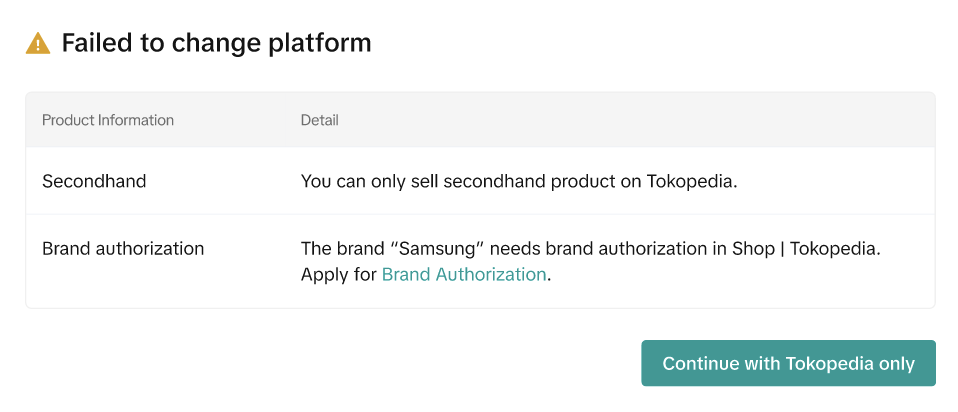This screenshot has height=412, width=958.
Task: Open the Brand Authorization link
Action: click(464, 274)
